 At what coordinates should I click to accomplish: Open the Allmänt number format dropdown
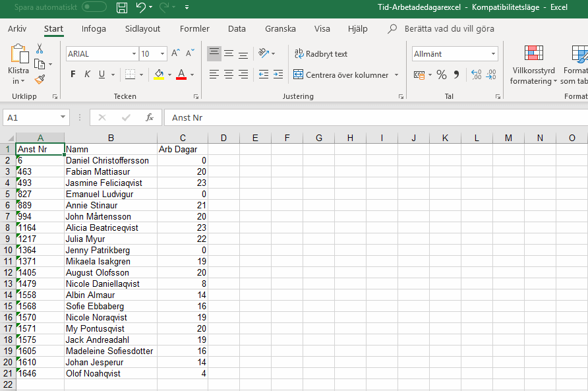pyautogui.click(x=494, y=54)
